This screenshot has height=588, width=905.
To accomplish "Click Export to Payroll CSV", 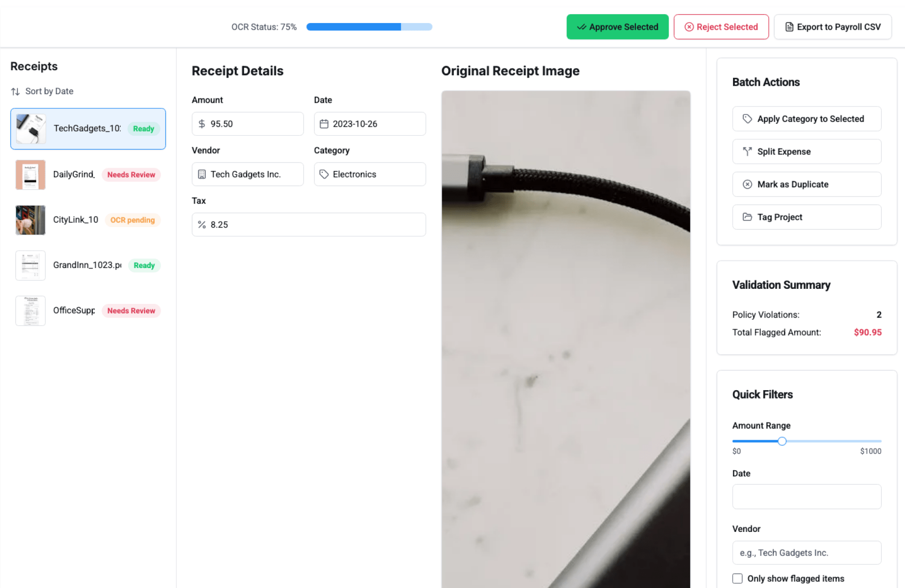I will pos(832,27).
